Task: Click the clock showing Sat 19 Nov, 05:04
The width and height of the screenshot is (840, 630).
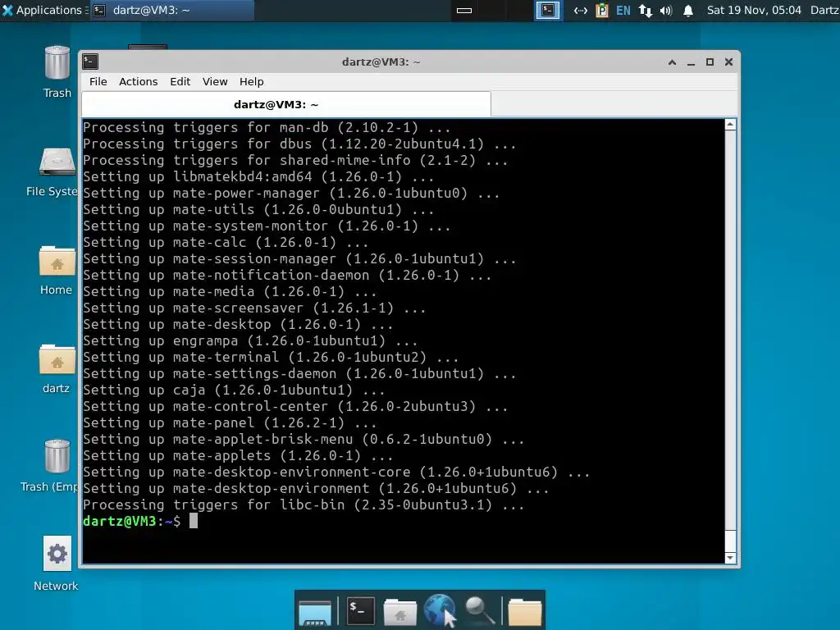Action: (x=754, y=10)
